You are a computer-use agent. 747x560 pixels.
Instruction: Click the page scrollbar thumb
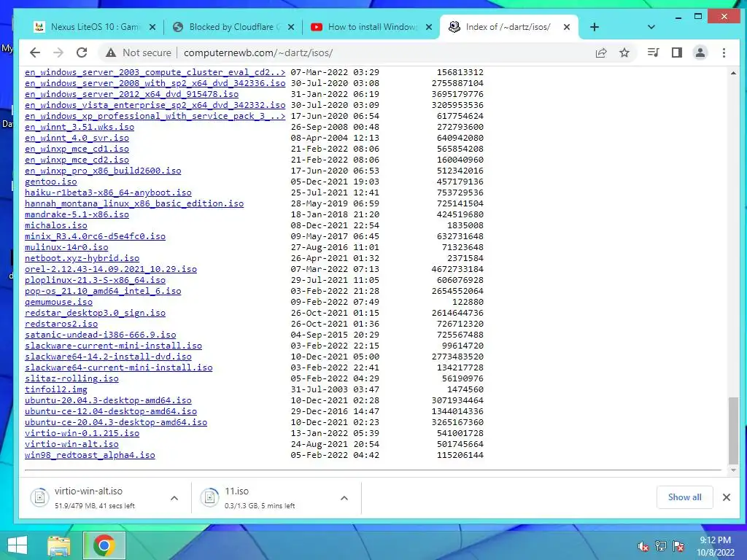pos(733,430)
